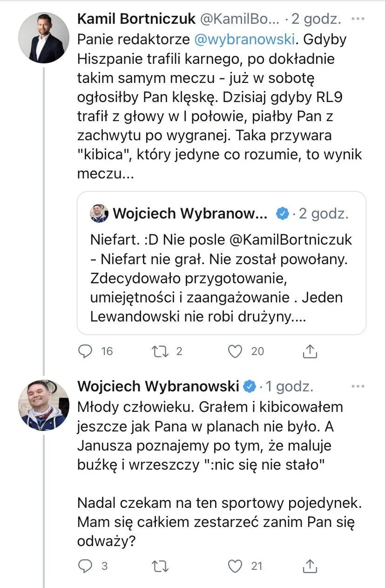Open more options for Wybranowski's reply

(x=358, y=386)
